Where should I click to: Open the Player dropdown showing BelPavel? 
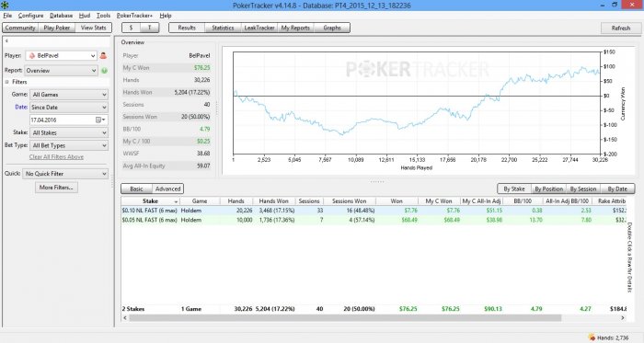pos(62,55)
